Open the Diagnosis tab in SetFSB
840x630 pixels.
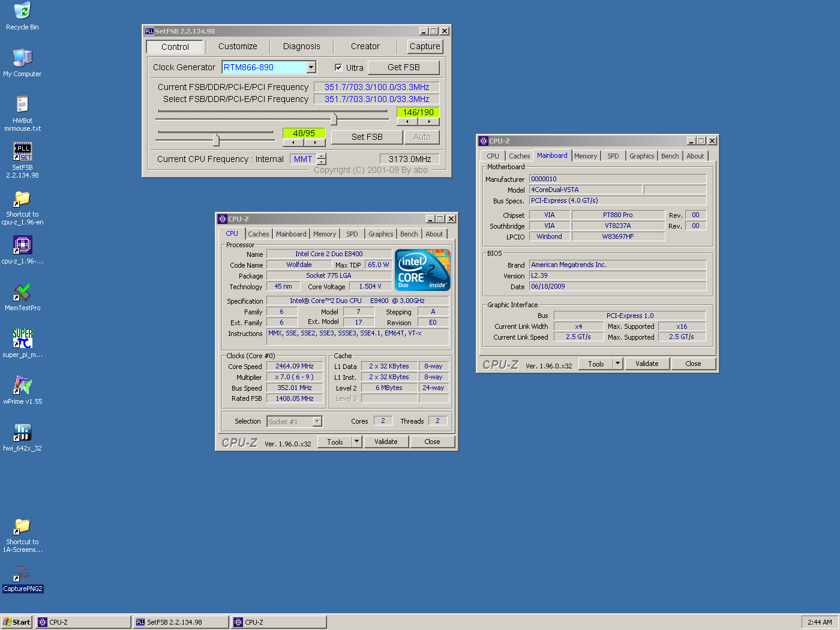tap(301, 46)
